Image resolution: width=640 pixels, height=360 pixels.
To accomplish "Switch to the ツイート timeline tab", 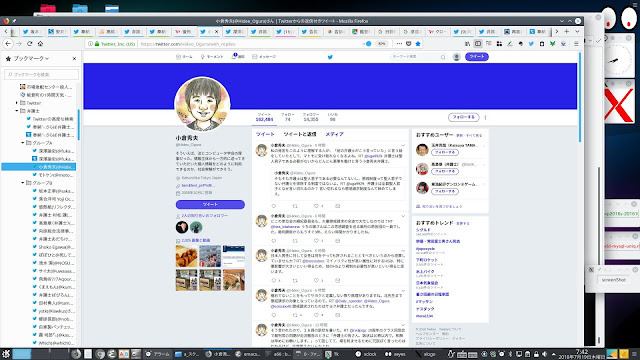I will (x=265, y=134).
